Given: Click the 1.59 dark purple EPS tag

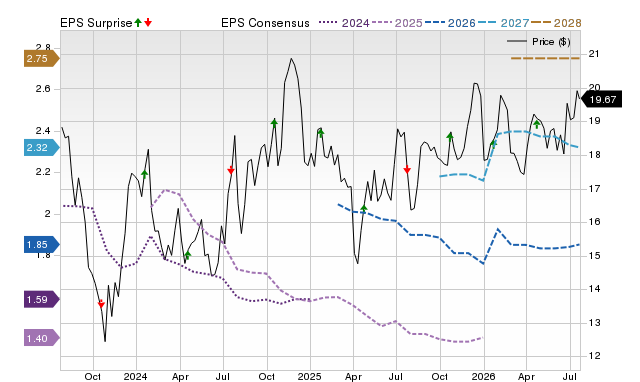Looking at the screenshot, I should pyautogui.click(x=41, y=300).
